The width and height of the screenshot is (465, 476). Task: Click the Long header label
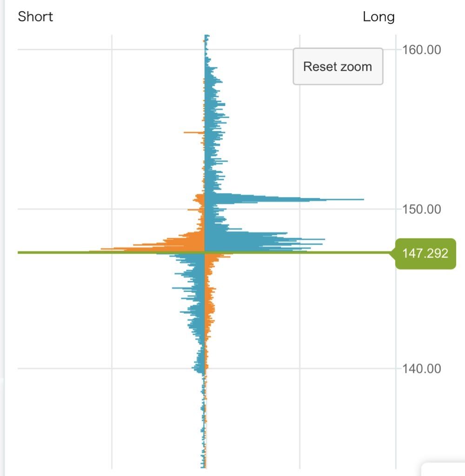tap(379, 17)
